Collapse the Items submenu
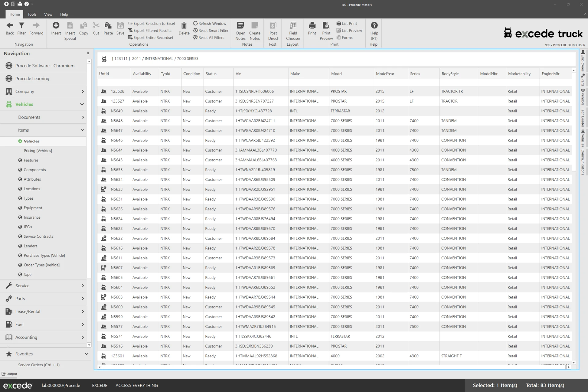588x392 pixels. 82,130
